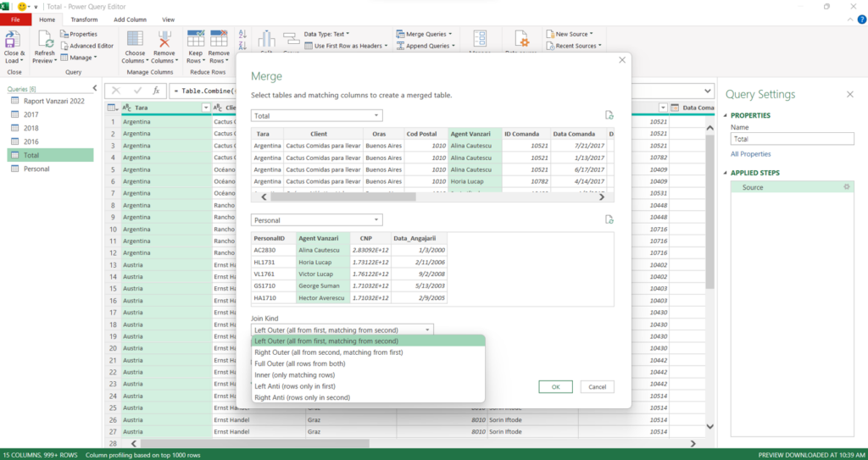Click the New Source icon
868x460 pixels.
point(550,34)
